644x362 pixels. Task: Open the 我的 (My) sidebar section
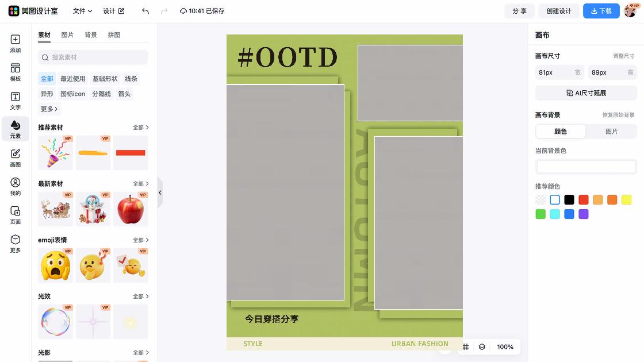pyautogui.click(x=15, y=187)
